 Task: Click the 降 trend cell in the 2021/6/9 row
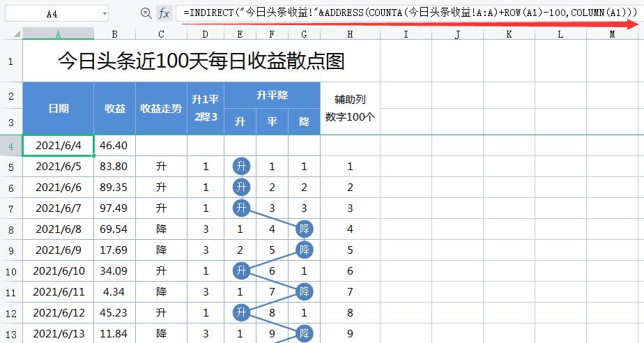[161, 250]
